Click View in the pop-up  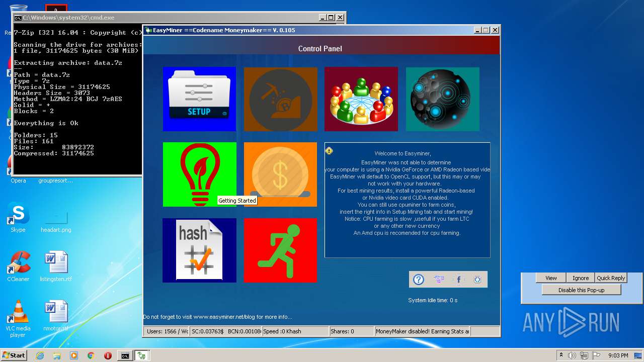pos(551,278)
